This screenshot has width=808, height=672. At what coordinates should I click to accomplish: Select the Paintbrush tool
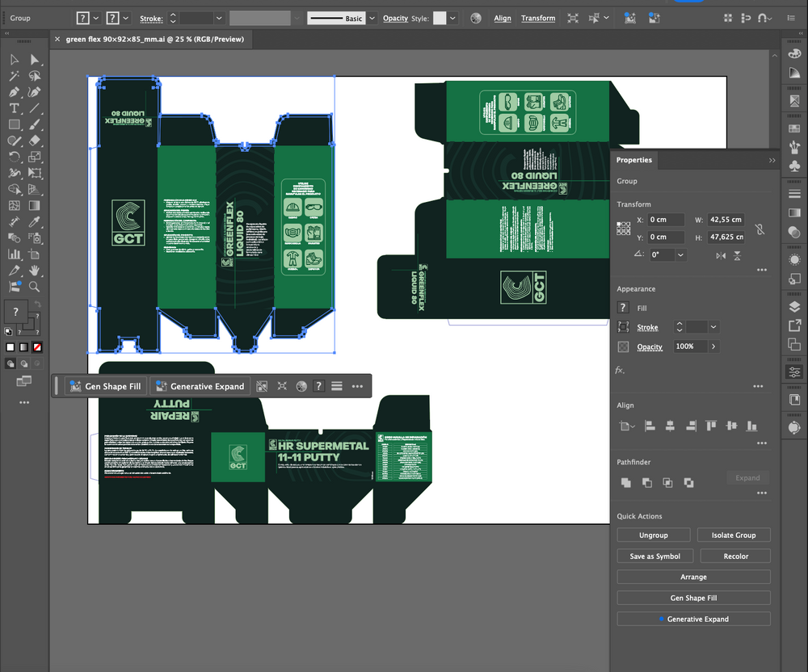(35, 124)
